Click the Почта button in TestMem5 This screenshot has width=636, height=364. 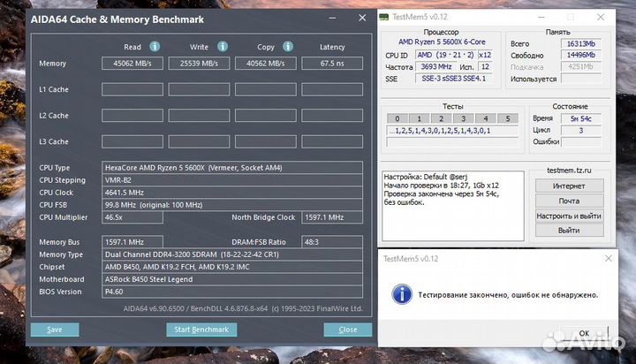coord(569,201)
